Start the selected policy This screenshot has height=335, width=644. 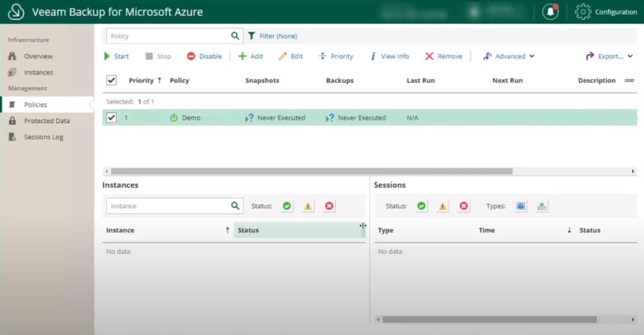(x=117, y=56)
